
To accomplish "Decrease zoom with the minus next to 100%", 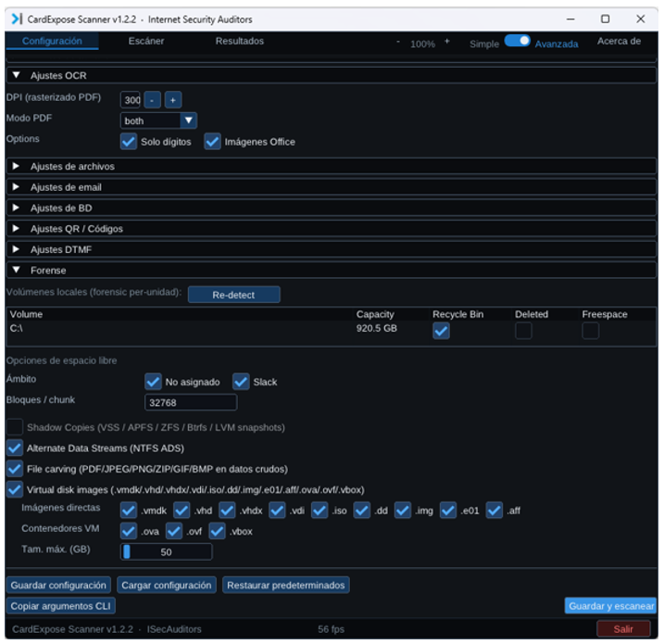I will pos(398,42).
